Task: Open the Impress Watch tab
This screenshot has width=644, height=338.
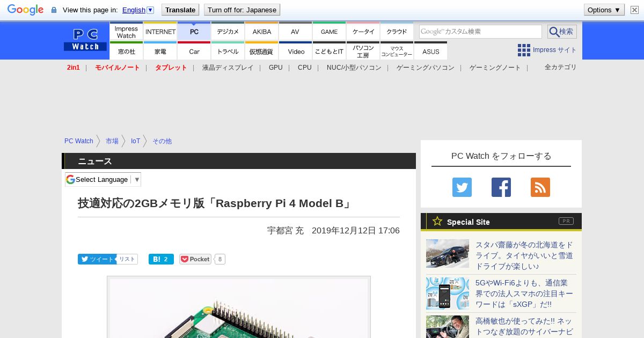Action: 126,32
